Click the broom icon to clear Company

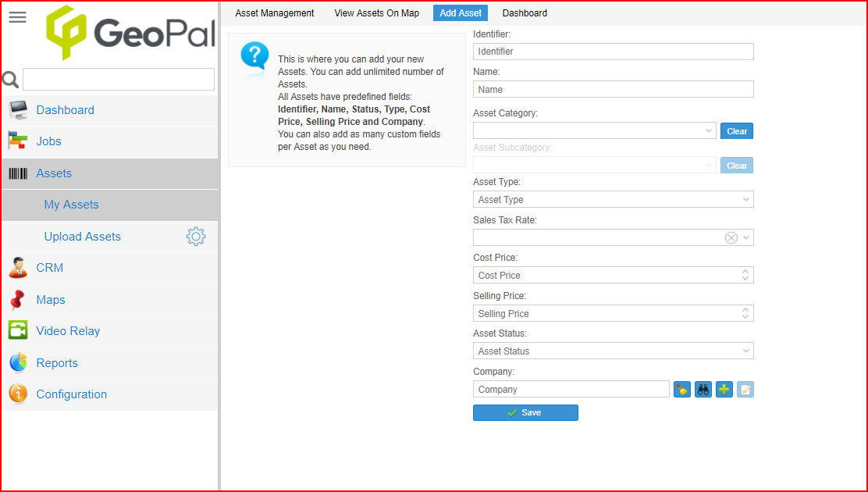pos(682,389)
